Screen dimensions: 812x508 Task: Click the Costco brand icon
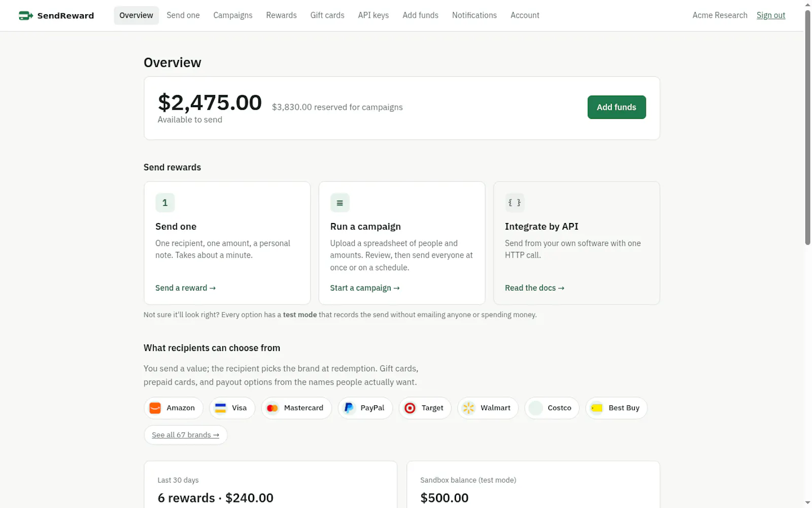coord(536,408)
